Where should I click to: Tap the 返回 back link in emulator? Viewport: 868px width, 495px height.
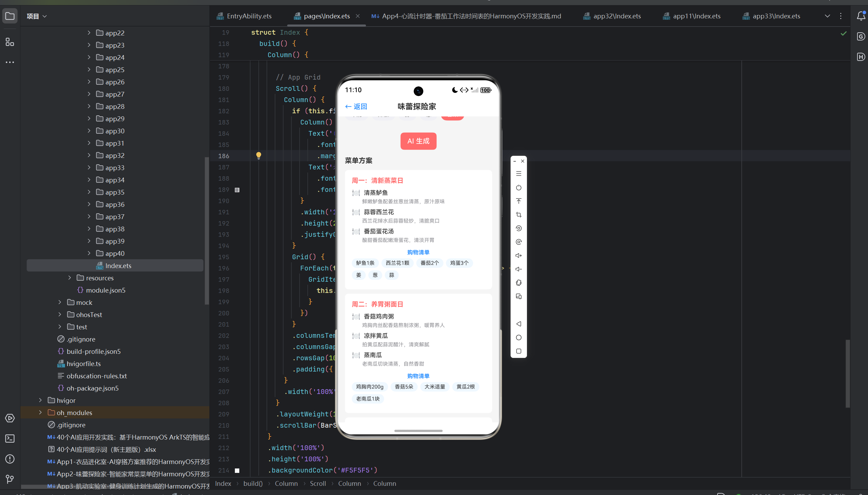[356, 106]
